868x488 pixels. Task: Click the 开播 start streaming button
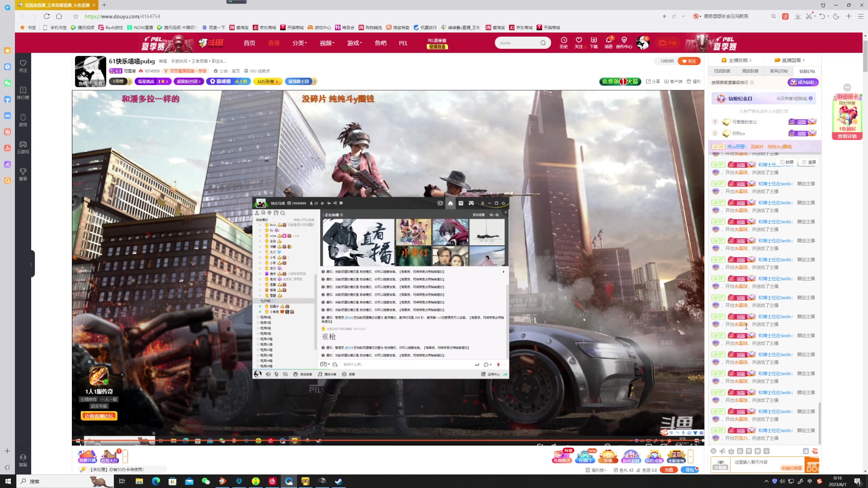[x=667, y=43]
